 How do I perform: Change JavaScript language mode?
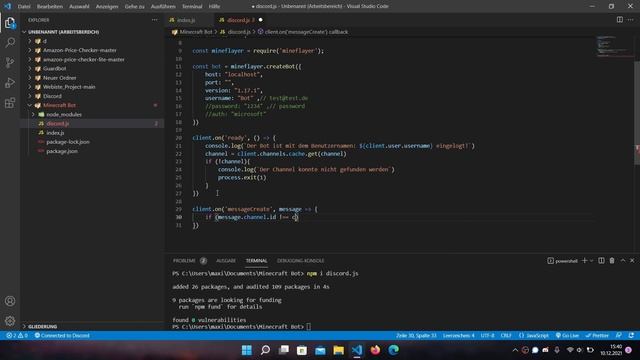point(533,336)
